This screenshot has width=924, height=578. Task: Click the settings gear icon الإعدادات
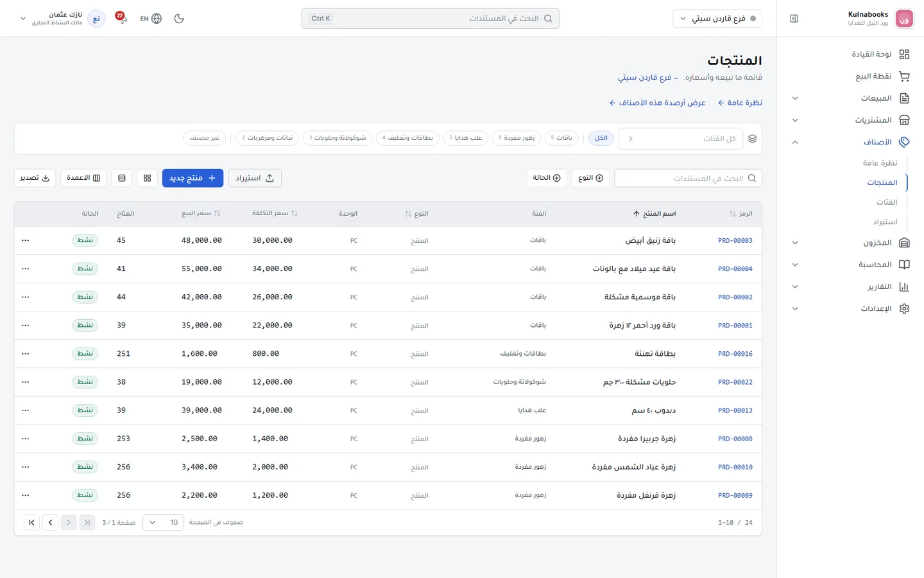click(904, 309)
